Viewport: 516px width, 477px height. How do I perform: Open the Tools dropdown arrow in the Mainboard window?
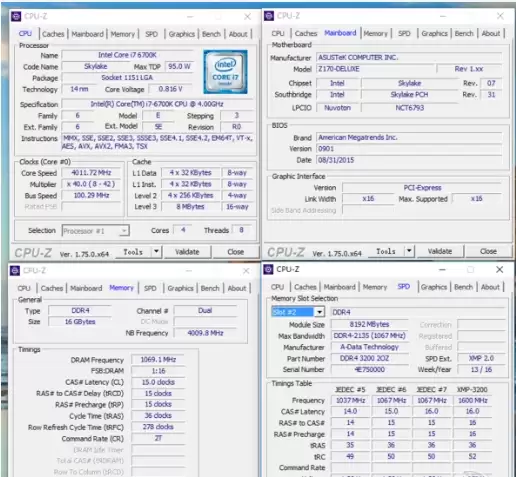tap(409, 251)
